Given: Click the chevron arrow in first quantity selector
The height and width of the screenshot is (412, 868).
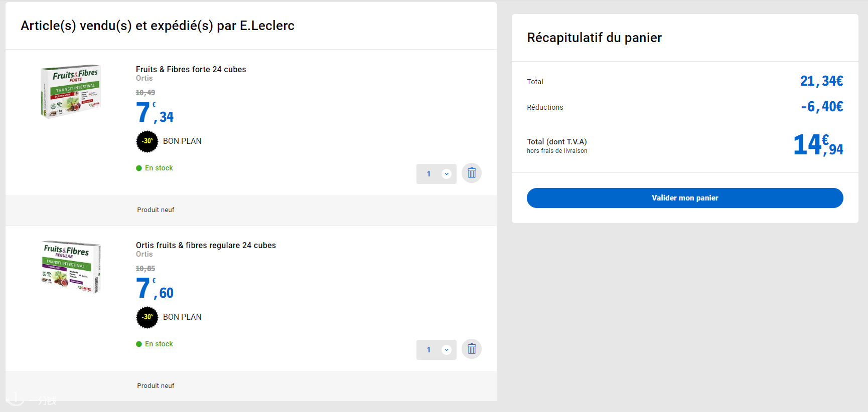Looking at the screenshot, I should click(x=447, y=174).
